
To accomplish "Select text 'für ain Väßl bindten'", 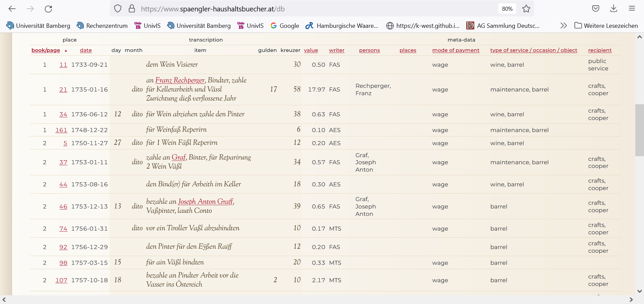I will pyautogui.click(x=175, y=262).
